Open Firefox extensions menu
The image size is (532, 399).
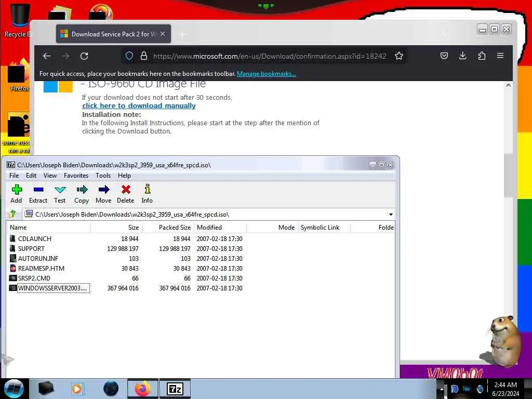click(482, 56)
